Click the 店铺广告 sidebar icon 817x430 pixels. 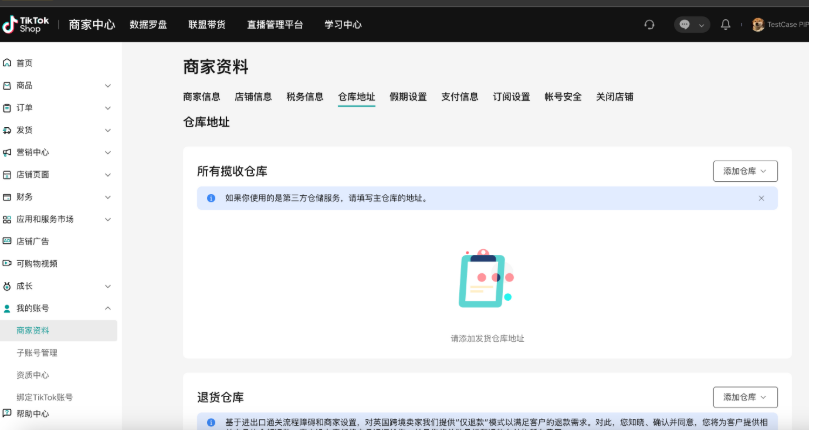7,241
